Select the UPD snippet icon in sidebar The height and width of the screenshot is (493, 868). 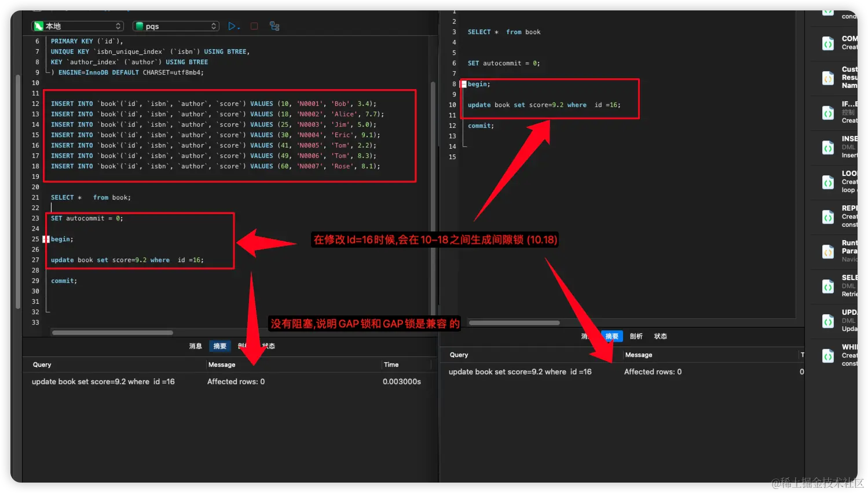(x=828, y=321)
